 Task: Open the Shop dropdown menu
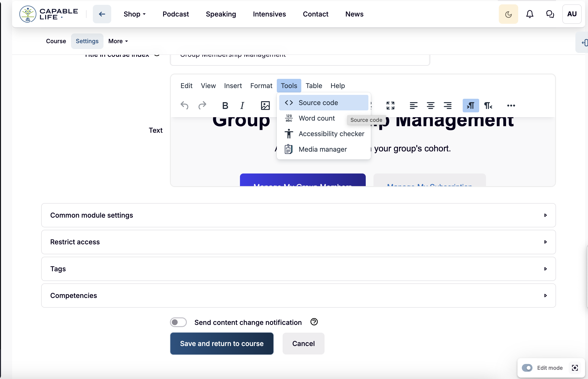pos(135,14)
